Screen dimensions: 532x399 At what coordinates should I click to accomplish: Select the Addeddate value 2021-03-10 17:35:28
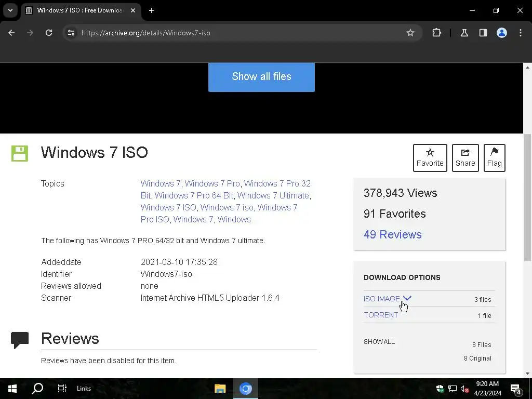pos(179,262)
